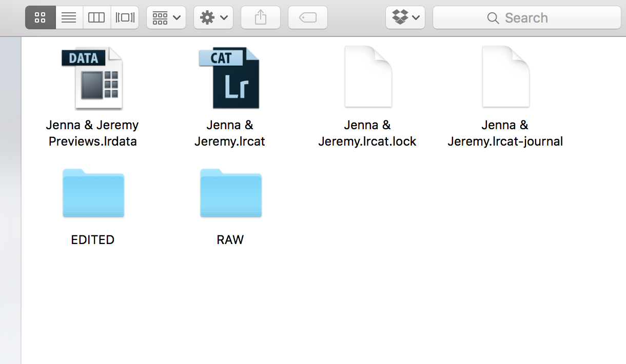The image size is (626, 364).
Task: Open the Dropbox toolbar menu
Action: pyautogui.click(x=405, y=17)
